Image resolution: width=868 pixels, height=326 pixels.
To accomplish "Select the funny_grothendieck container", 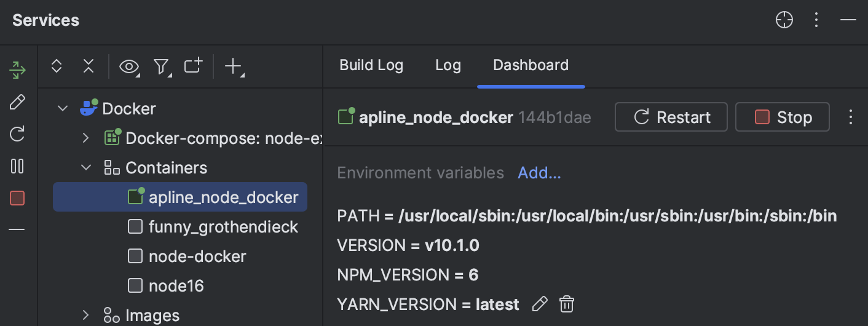I will pyautogui.click(x=223, y=227).
